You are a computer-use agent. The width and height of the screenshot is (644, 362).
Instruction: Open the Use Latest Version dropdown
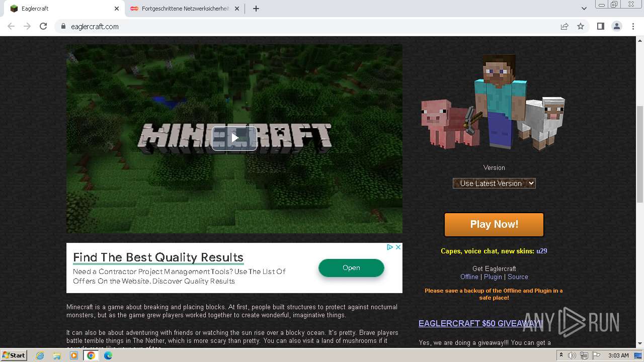click(494, 184)
